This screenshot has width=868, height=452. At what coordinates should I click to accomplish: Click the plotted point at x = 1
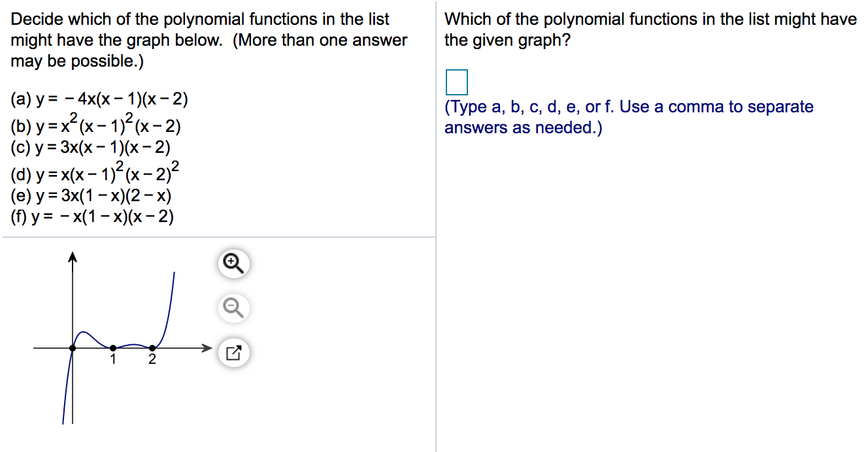(x=112, y=347)
